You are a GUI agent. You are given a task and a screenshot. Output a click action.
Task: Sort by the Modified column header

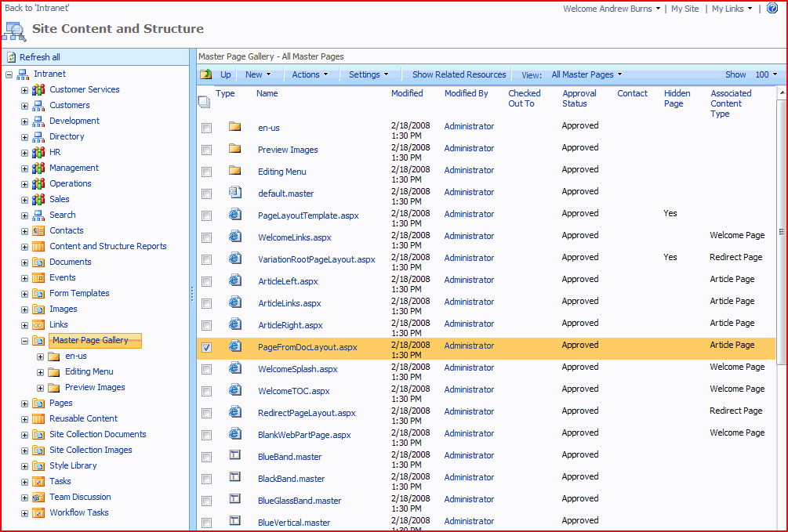(x=407, y=93)
